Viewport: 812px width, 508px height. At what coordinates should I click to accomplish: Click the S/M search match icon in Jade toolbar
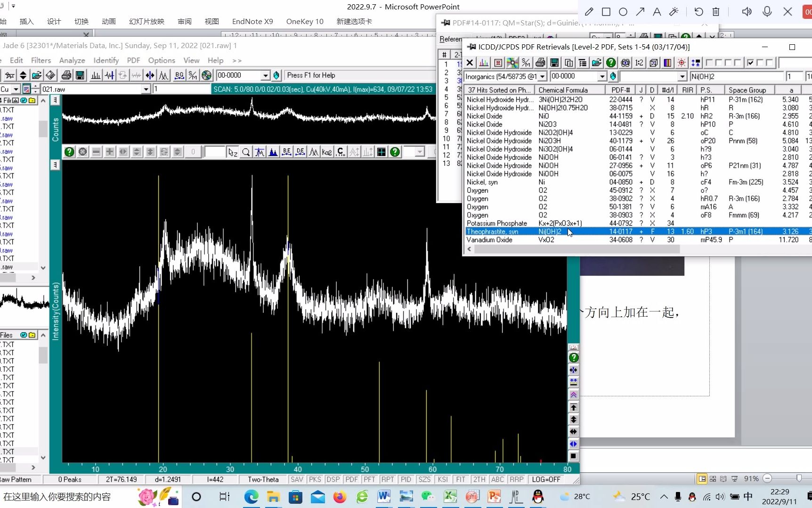pyautogui.click(x=193, y=75)
